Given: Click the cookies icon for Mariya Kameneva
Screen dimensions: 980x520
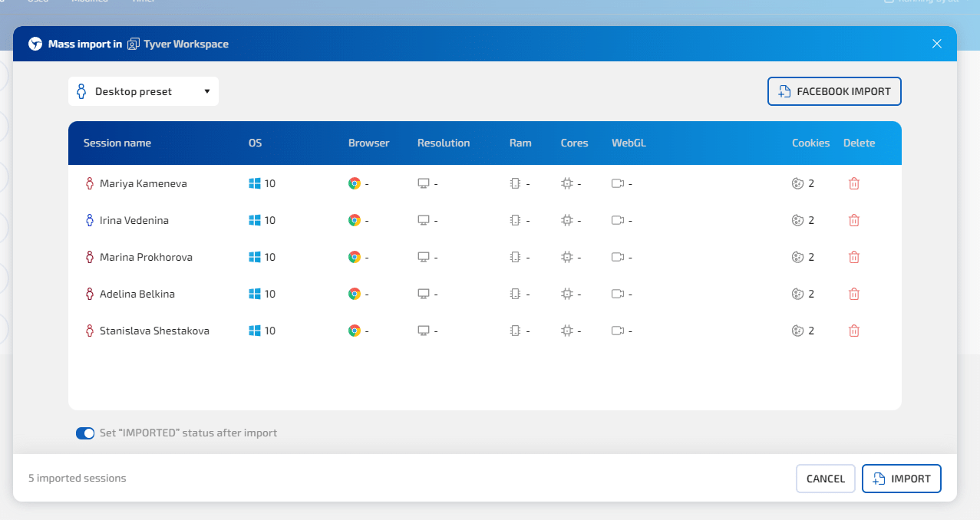Looking at the screenshot, I should click(x=797, y=183).
